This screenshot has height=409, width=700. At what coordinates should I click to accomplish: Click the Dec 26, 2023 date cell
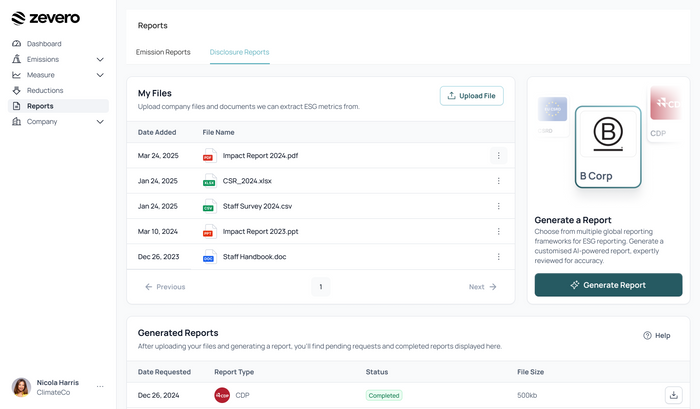click(158, 257)
